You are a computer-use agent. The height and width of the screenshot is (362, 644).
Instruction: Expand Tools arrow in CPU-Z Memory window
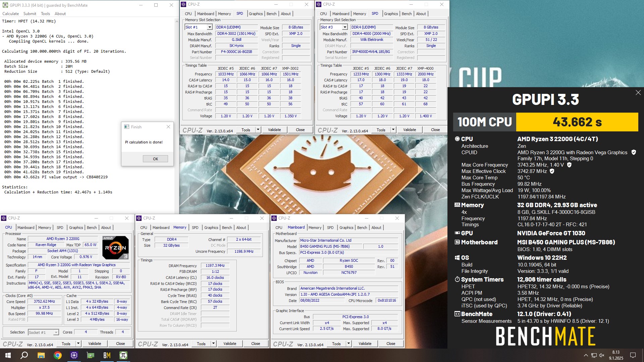213,344
